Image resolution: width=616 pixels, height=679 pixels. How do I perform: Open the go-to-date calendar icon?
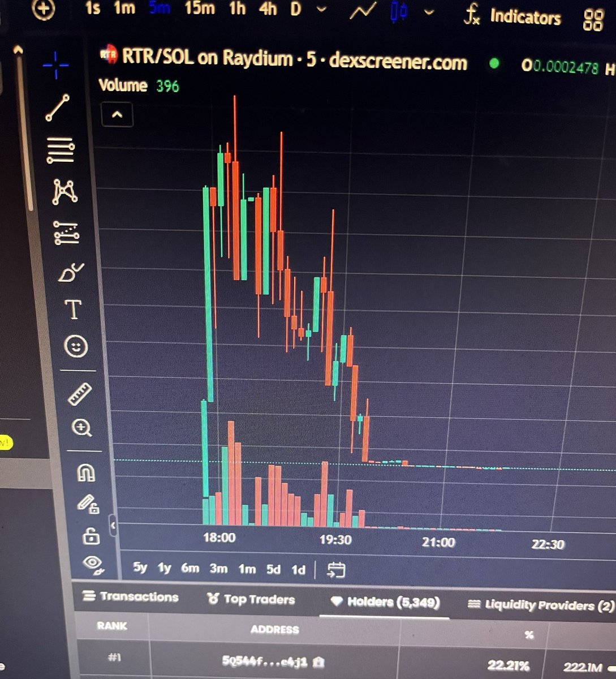336,570
